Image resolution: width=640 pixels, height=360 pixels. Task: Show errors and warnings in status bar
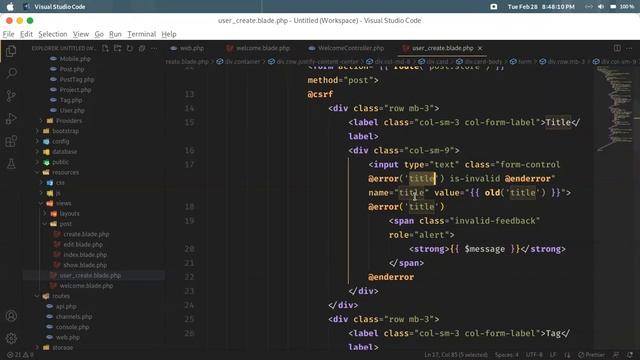(x=20, y=355)
